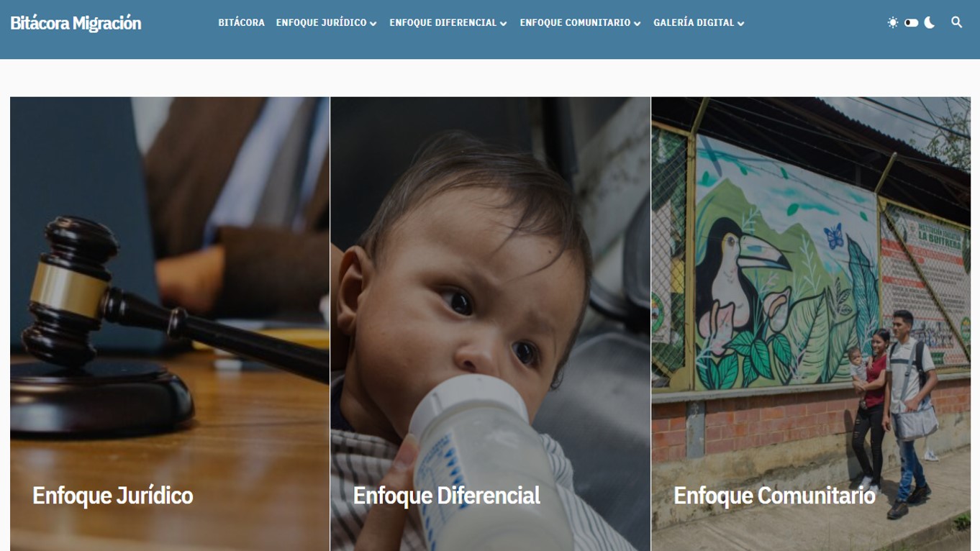
Task: Open Galería Digital in the navigation bar
Action: click(x=694, y=22)
